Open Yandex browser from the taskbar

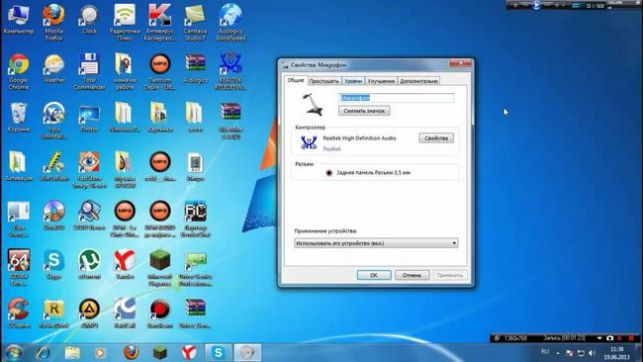(189, 353)
